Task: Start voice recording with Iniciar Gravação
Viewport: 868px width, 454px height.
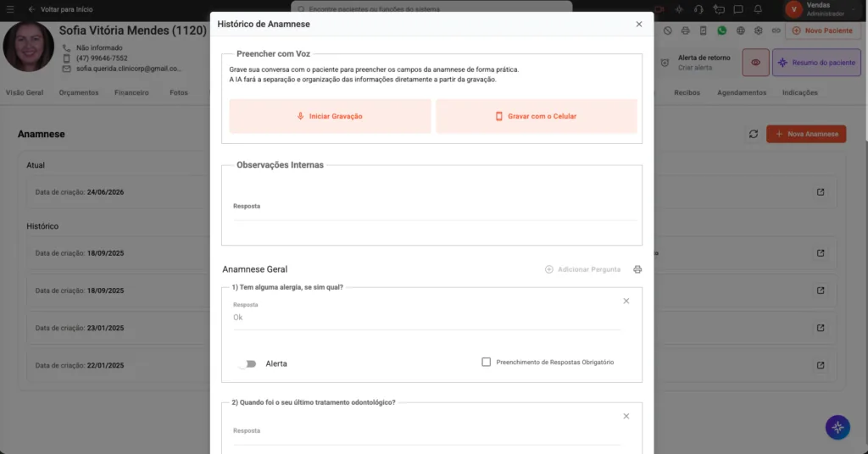Action: 330,116
